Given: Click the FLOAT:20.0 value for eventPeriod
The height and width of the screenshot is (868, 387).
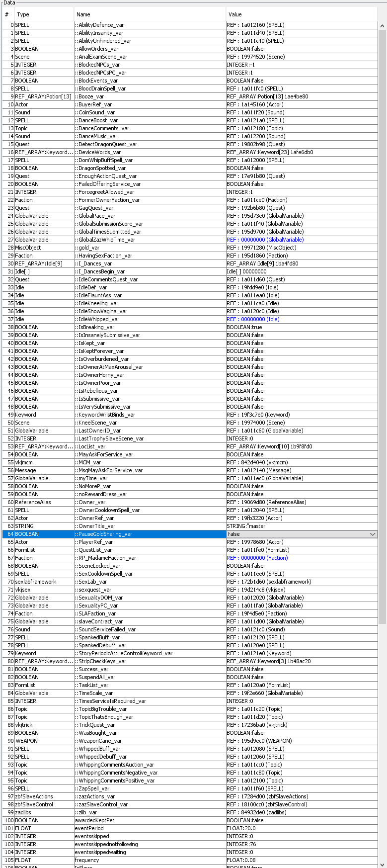Looking at the screenshot, I should (x=241, y=828).
